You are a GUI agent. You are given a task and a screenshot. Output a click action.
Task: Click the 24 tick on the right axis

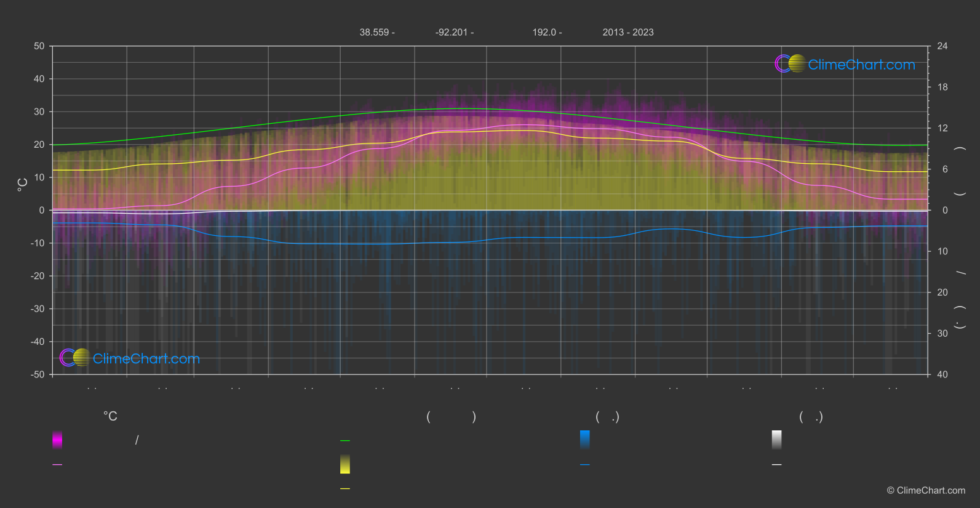pos(942,46)
